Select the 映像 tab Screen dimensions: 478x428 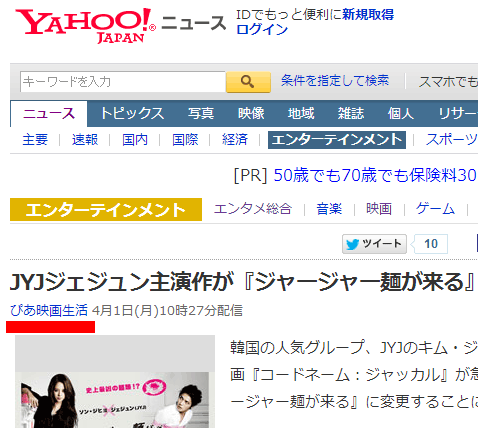click(251, 113)
